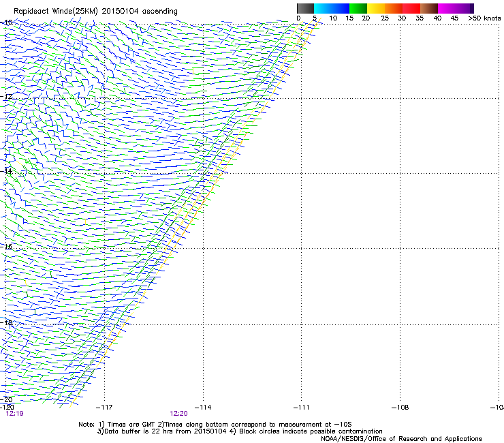Screen dimensions: 504x443
Task: Click the note line starting 'Note: 1) Times are GMT'
Action: [x=215, y=425]
